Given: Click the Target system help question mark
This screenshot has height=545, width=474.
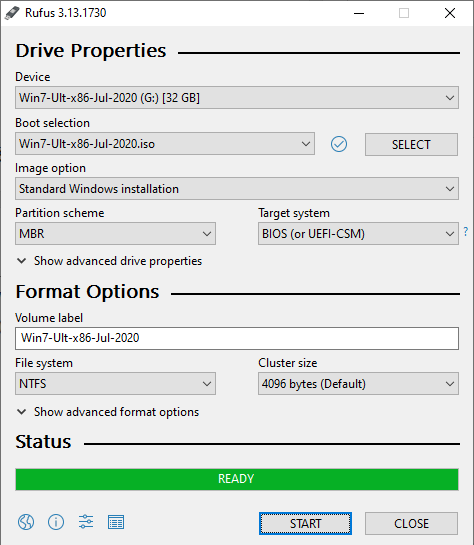Looking at the screenshot, I should [x=466, y=231].
